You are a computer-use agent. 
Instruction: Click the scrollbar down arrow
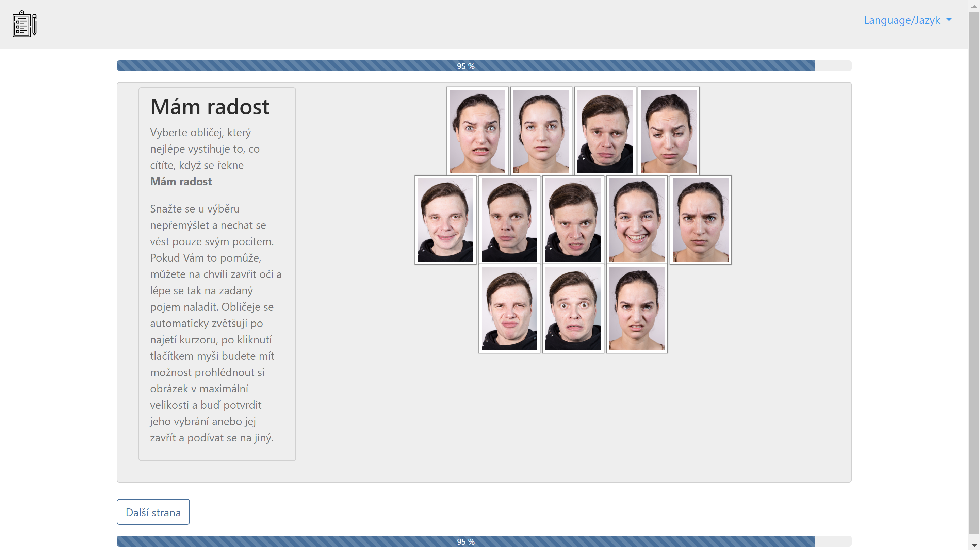click(974, 546)
